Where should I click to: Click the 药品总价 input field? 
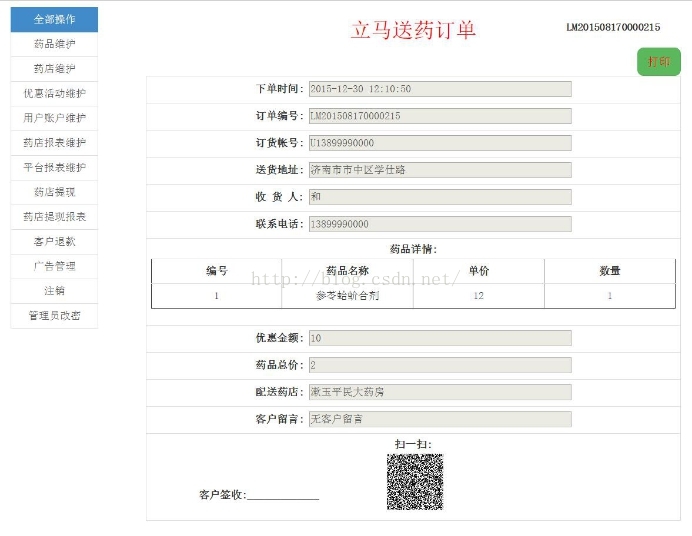440,365
